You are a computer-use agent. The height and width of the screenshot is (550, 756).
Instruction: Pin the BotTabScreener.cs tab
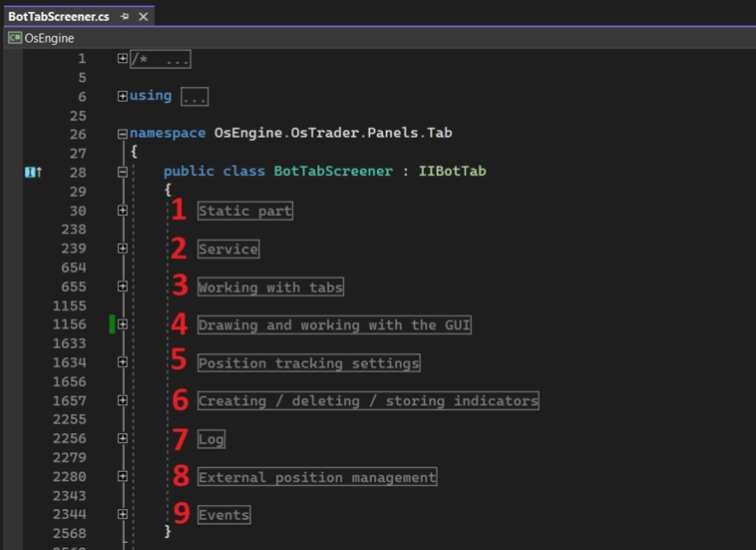pos(125,17)
